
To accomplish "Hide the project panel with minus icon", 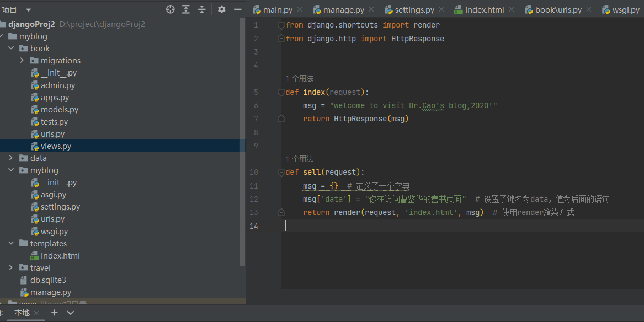I will click(237, 9).
